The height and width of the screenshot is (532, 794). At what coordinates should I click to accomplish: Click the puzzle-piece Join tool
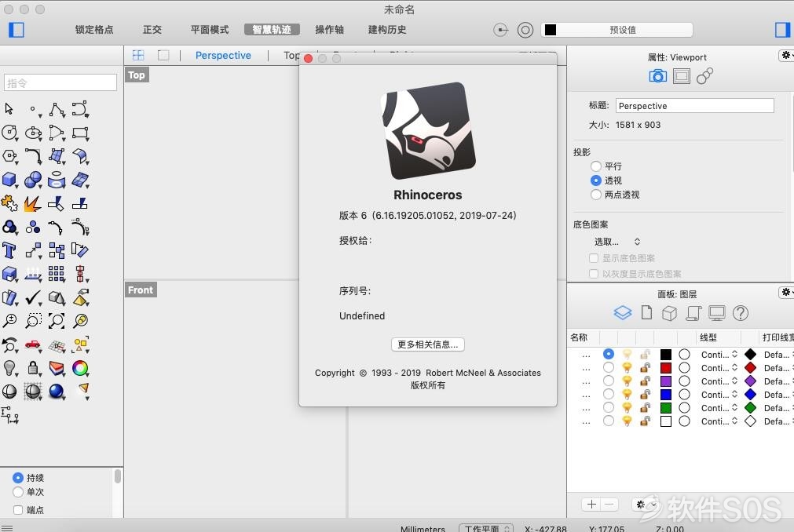click(x=9, y=203)
